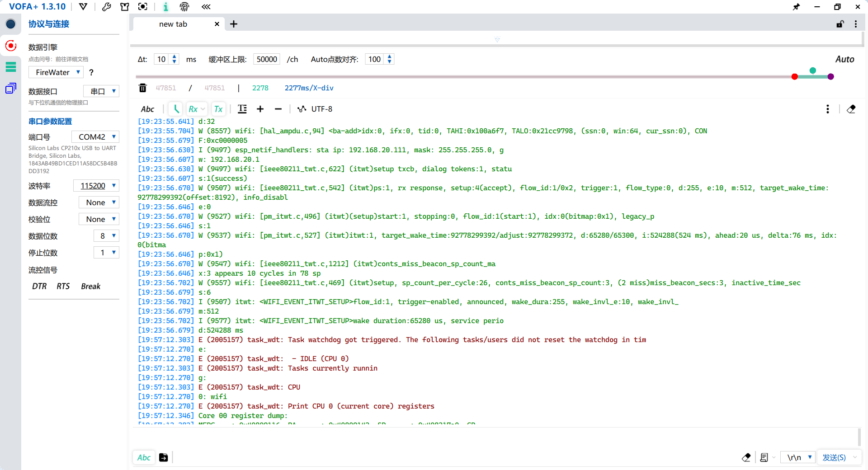Viewport: 868px width, 470px height.
Task: Select the teal info icon in the toolbar
Action: point(165,7)
